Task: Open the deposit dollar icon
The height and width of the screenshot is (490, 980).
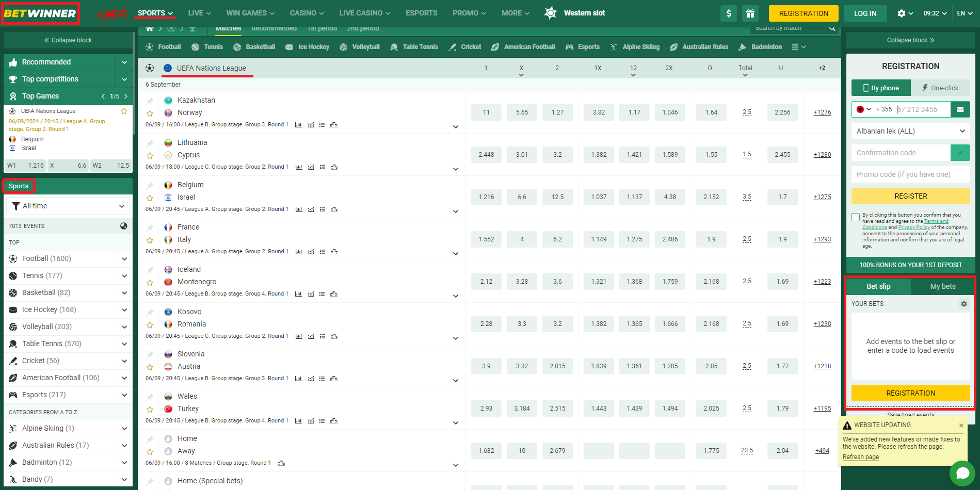Action: [729, 13]
